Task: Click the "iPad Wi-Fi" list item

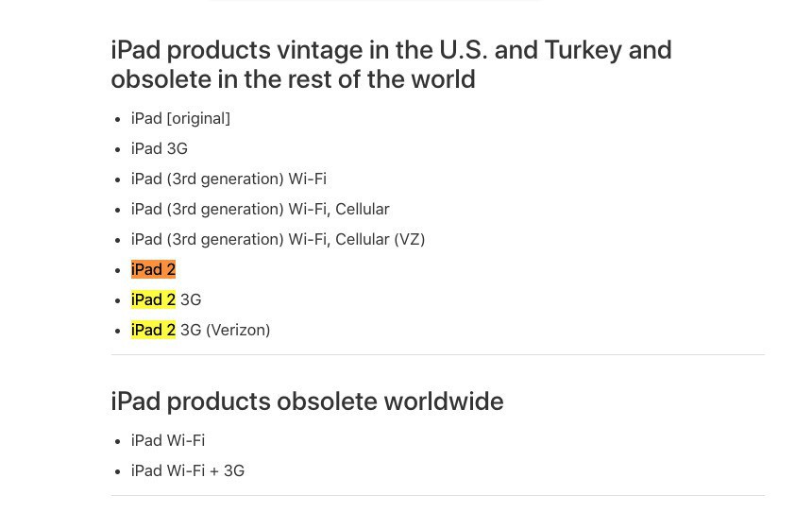Action: click(x=168, y=440)
